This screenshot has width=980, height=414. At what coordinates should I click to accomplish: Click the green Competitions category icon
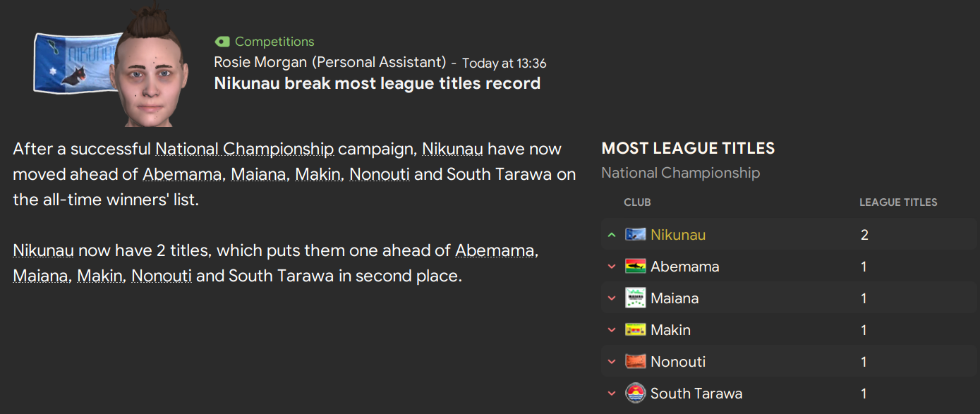point(222,42)
